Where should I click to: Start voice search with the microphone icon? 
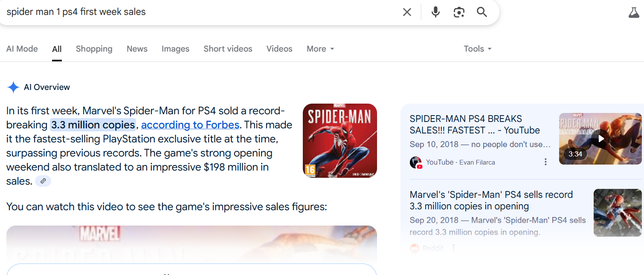point(435,12)
